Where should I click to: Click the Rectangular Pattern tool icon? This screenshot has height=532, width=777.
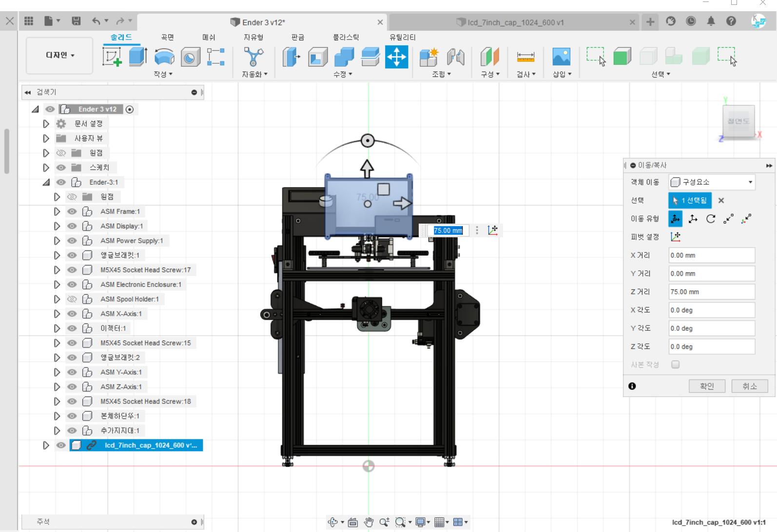[215, 57]
